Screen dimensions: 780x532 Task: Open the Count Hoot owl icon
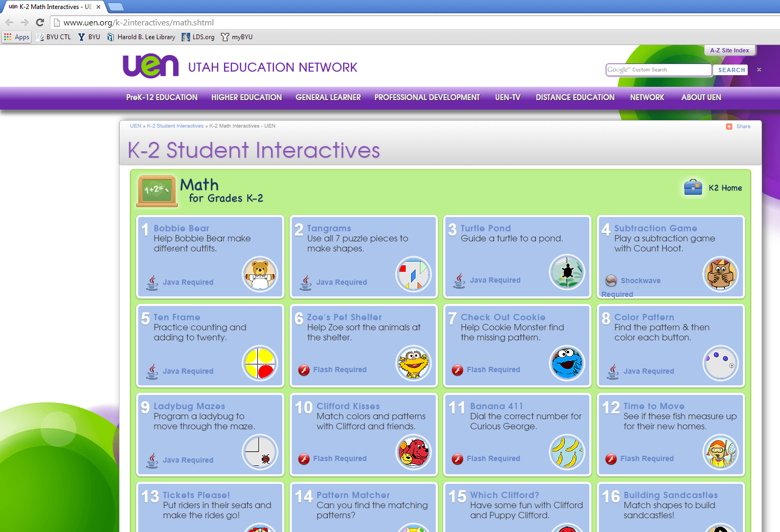coord(720,274)
